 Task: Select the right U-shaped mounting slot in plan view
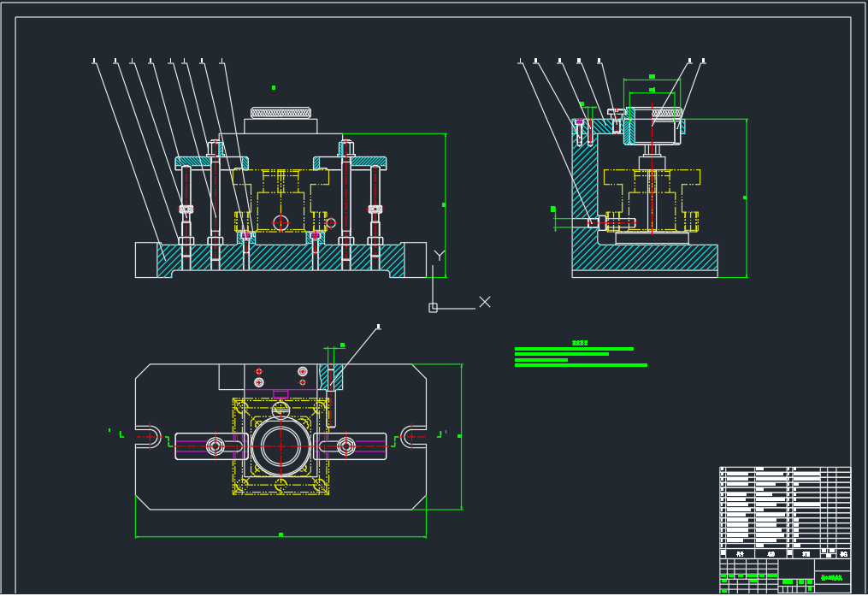tap(414, 437)
